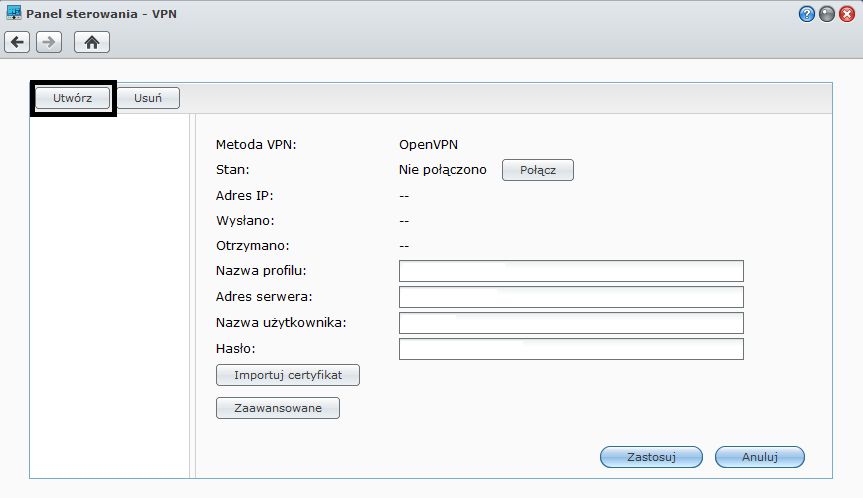Image resolution: width=863 pixels, height=498 pixels.
Task: Open Importuj certyfikat dialog
Action: [x=288, y=375]
